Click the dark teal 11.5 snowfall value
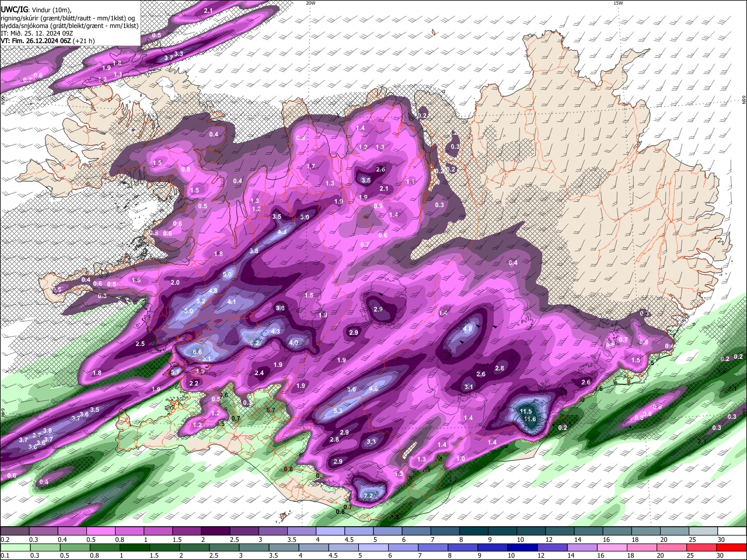The width and height of the screenshot is (747, 560). 525,411
